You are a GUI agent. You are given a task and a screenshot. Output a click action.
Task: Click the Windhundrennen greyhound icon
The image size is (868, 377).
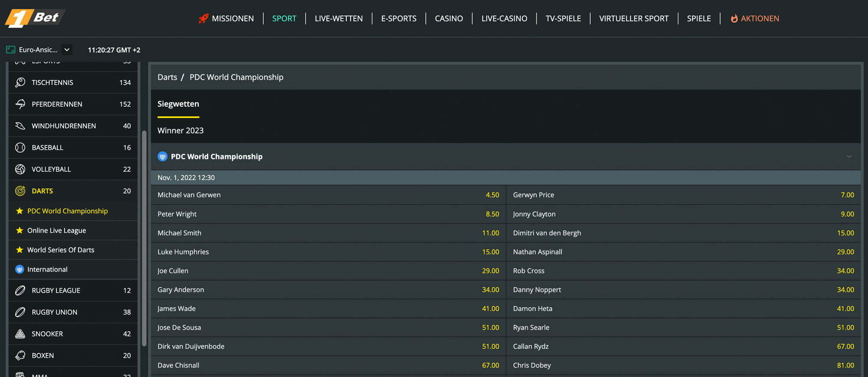coord(20,125)
